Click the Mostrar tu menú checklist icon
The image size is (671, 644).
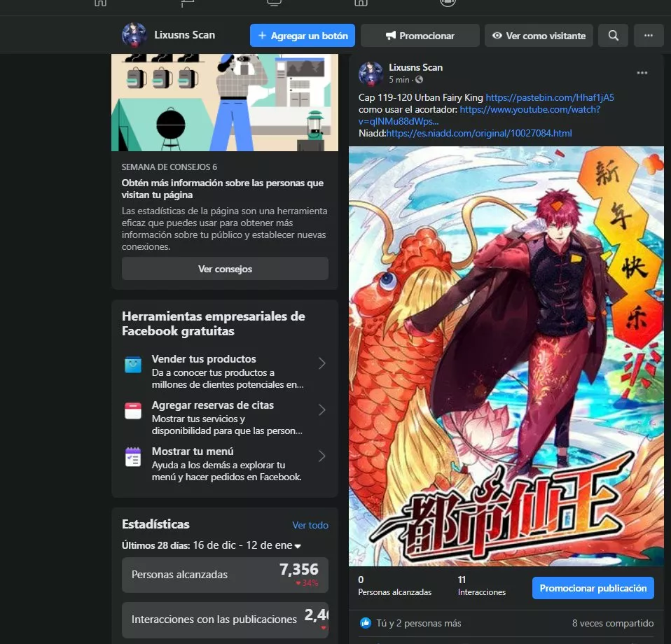coord(133,457)
